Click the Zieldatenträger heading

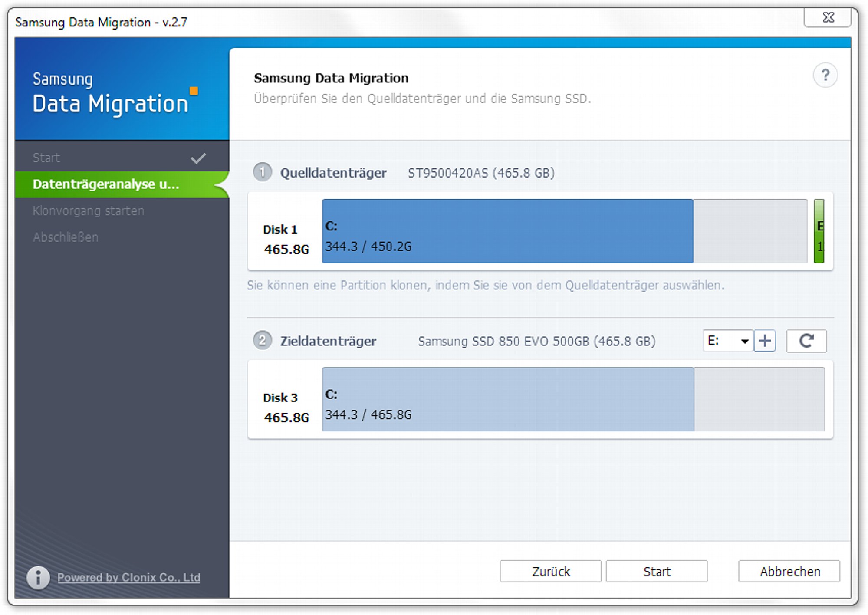coord(328,341)
